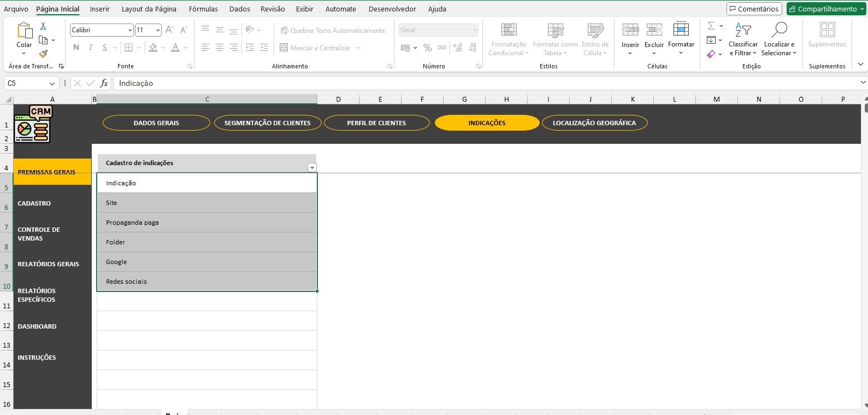Image resolution: width=868 pixels, height=415 pixels.
Task: Click the Localizar e Selecionar magnifier icon
Action: (x=779, y=30)
